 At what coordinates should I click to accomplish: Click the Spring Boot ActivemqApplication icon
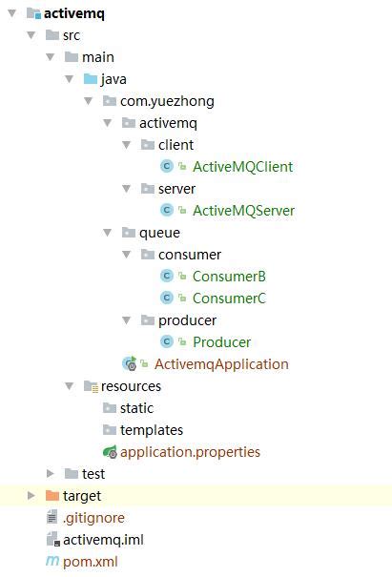pyautogui.click(x=130, y=364)
